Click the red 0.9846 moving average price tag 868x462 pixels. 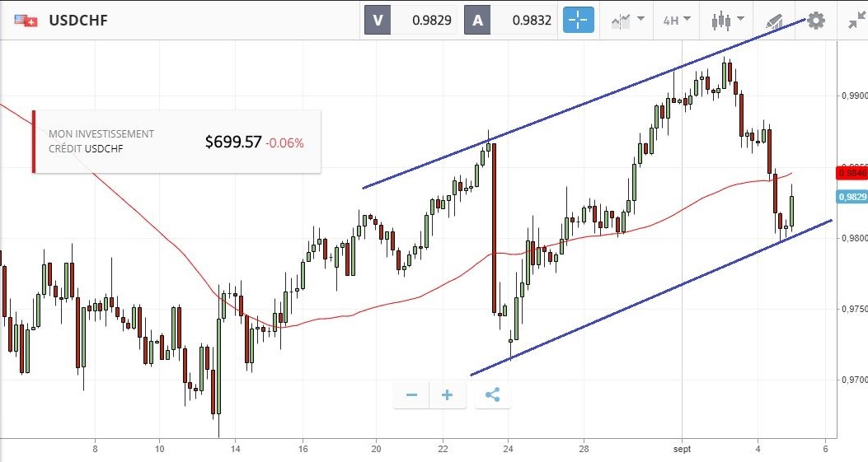(851, 173)
